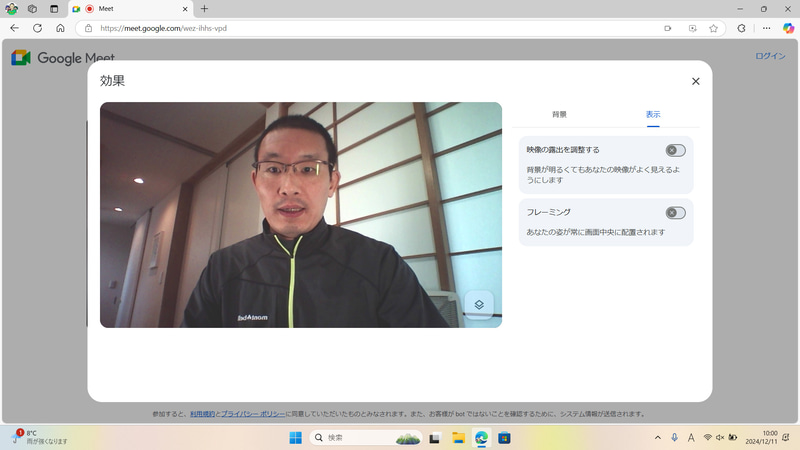View site information lock icon
Viewport: 800px width, 450px height.
[x=88, y=28]
